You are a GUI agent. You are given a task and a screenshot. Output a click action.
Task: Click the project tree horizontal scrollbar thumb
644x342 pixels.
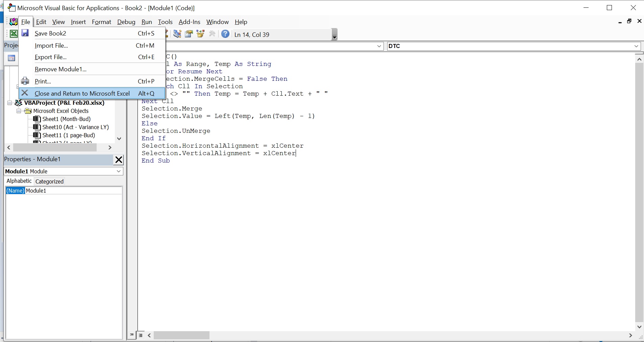(55, 147)
